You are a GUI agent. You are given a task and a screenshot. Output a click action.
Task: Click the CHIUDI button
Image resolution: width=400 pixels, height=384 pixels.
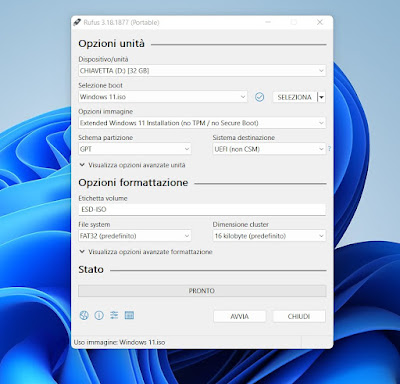tap(299, 316)
